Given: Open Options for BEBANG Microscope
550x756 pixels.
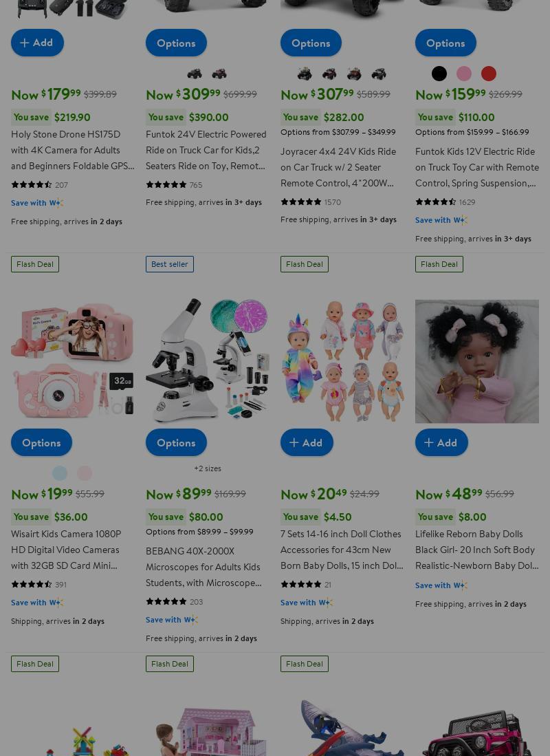Looking at the screenshot, I should [x=177, y=442].
